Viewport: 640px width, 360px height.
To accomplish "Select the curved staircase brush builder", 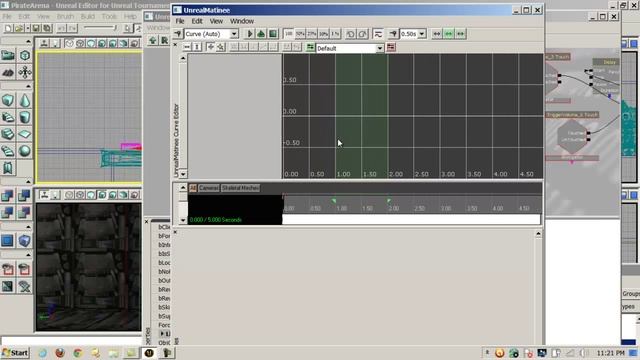I will click(x=8, y=117).
